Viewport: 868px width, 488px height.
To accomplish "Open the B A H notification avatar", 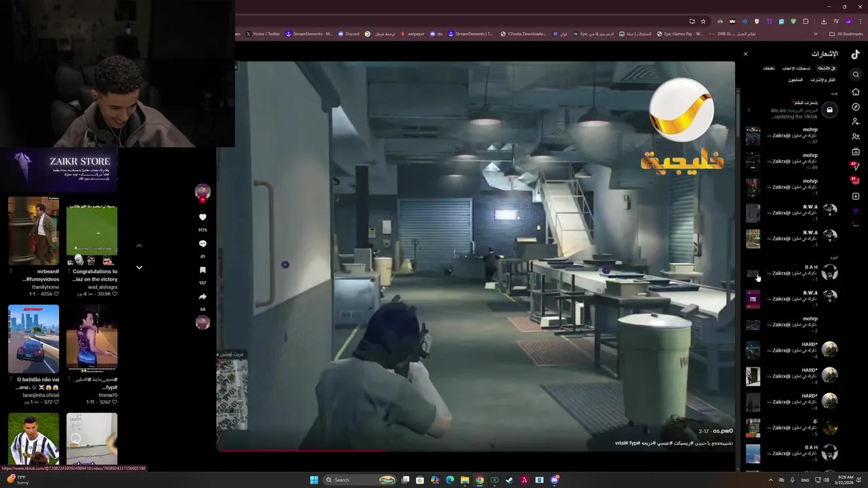I will tap(829, 272).
